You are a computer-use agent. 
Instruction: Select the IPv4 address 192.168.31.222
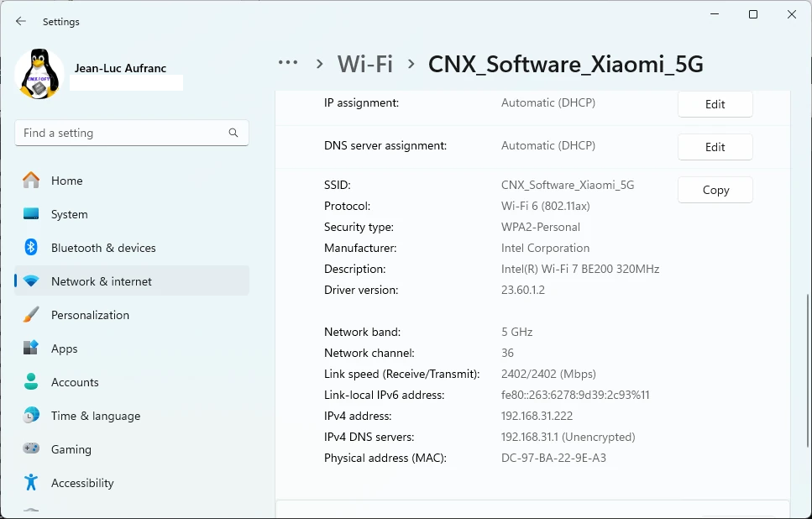[537, 416]
